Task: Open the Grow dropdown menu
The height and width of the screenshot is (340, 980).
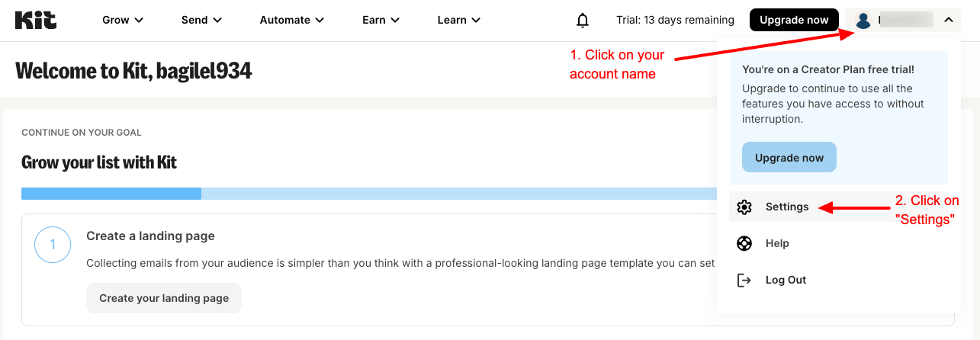Action: pyautogui.click(x=123, y=20)
